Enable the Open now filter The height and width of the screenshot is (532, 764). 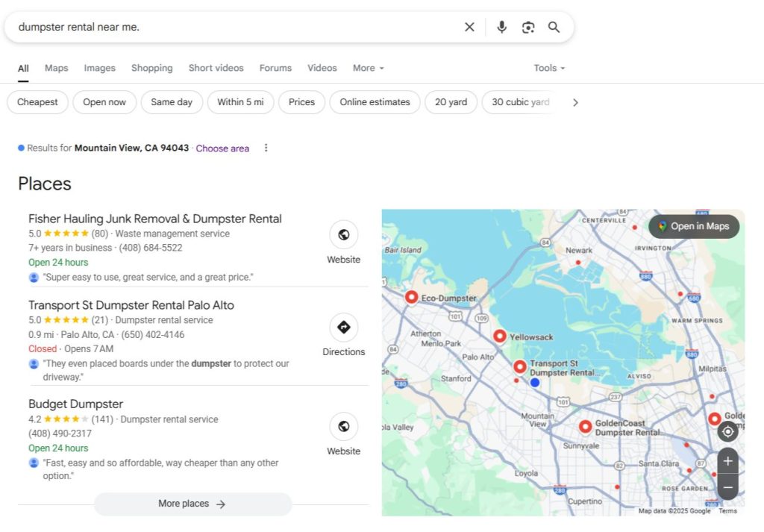pyautogui.click(x=104, y=101)
